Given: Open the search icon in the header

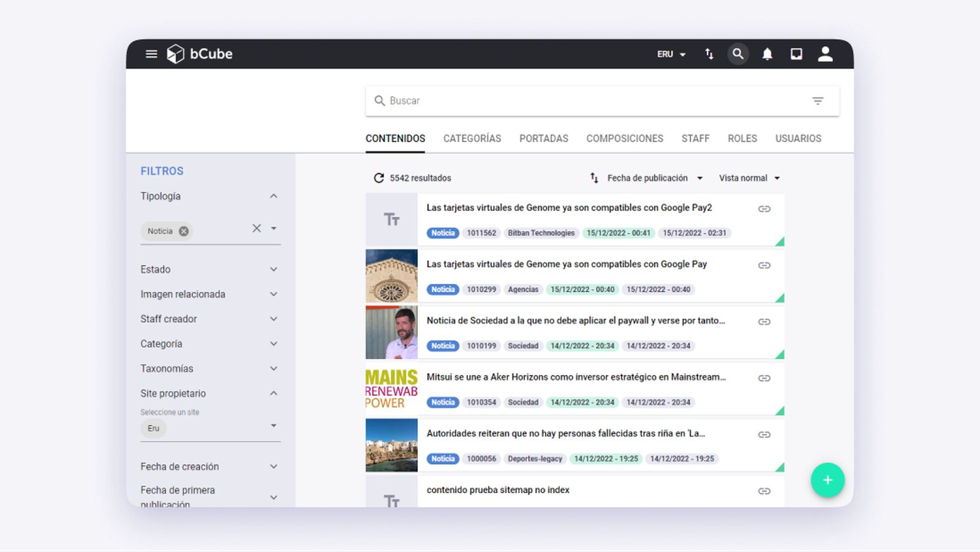Looking at the screenshot, I should click(738, 54).
